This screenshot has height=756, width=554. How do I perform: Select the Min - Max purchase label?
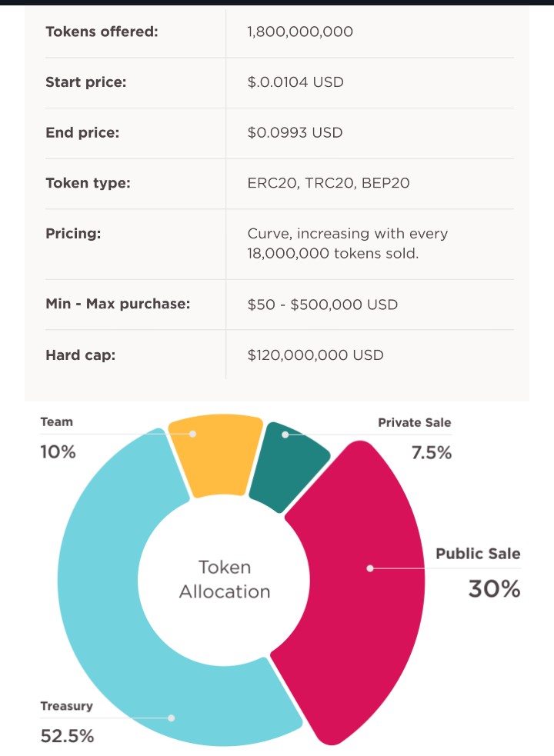118,304
